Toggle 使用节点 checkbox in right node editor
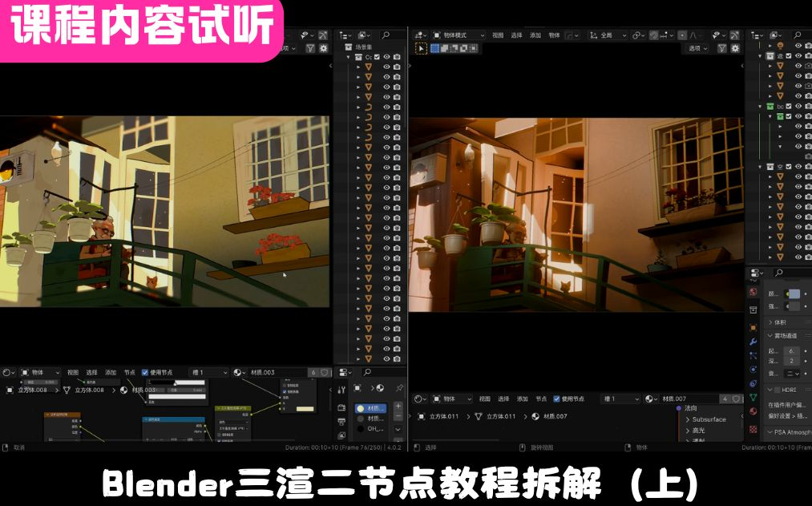The width and height of the screenshot is (812, 506). [x=556, y=399]
